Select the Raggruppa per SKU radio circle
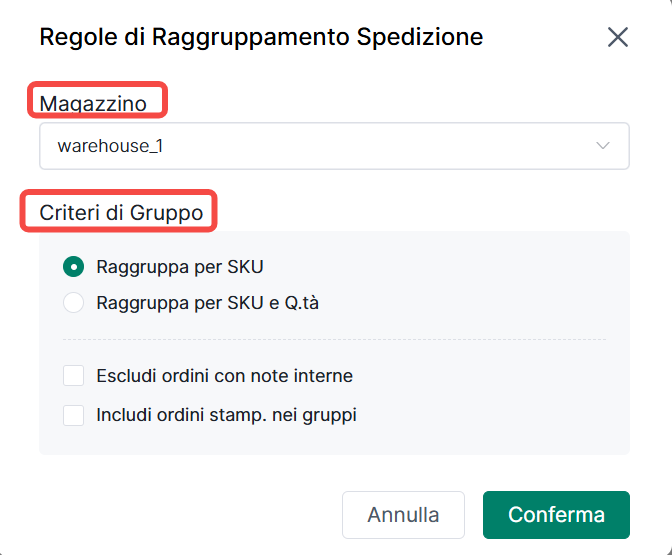672x555 pixels. coord(73,267)
